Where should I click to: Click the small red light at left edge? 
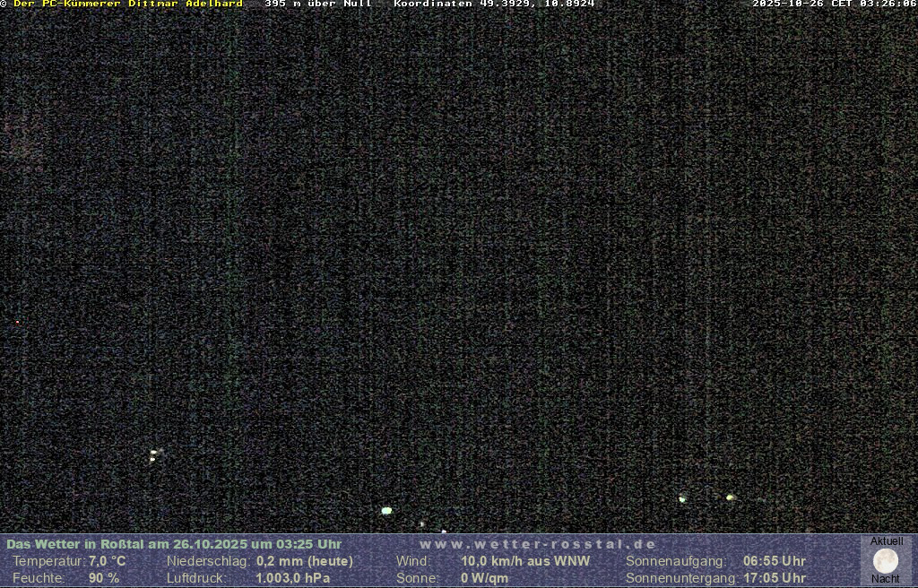point(17,322)
